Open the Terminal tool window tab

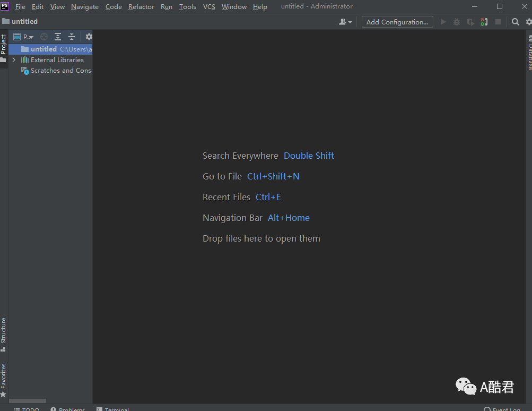click(x=112, y=409)
